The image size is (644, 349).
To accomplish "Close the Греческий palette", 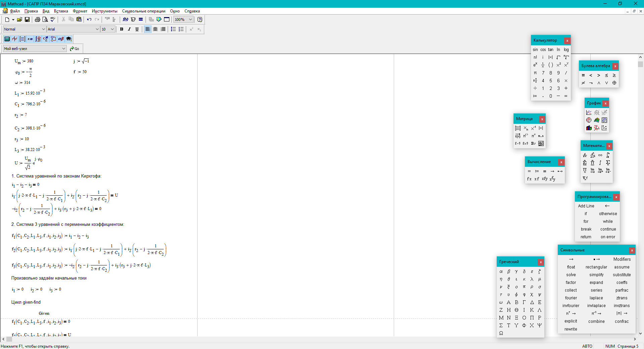I will point(541,262).
